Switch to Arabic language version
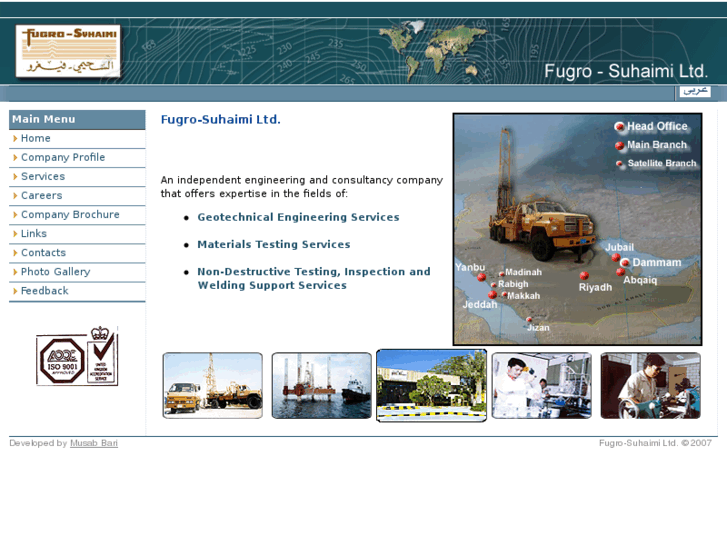The width and height of the screenshot is (727, 545). 695,91
